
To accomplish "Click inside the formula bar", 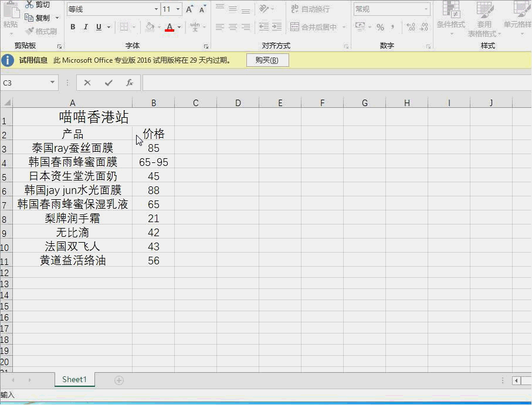I will tap(337, 83).
